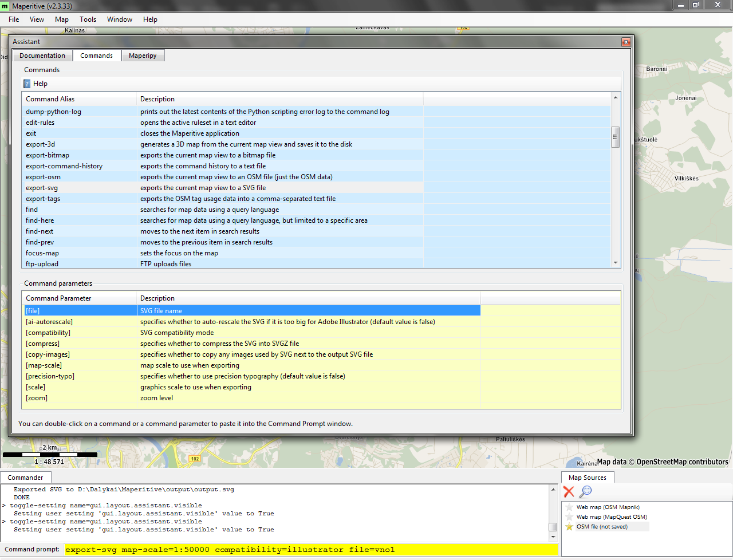Select OSM file (not saved) source
This screenshot has height=560, width=733.
coord(602,527)
